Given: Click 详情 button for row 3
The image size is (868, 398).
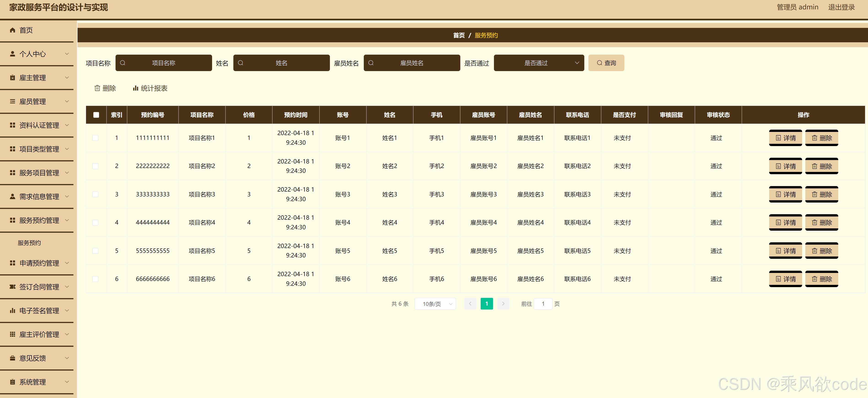Looking at the screenshot, I should pyautogui.click(x=785, y=194).
